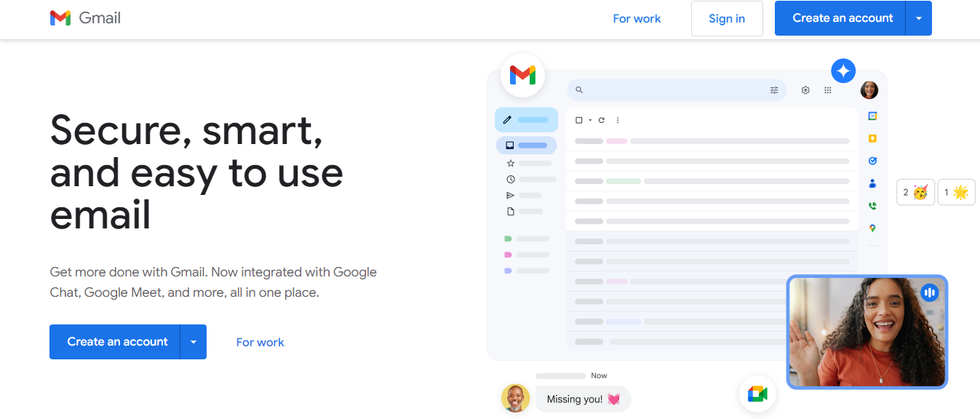Click the Gmail logo in the header
Image resolution: width=980 pixels, height=419 pixels.
click(x=85, y=17)
